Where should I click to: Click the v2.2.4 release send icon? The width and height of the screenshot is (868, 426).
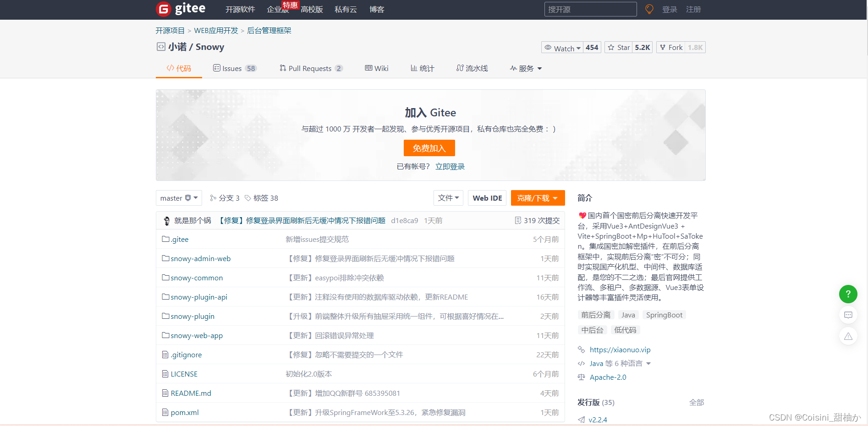[582, 420]
